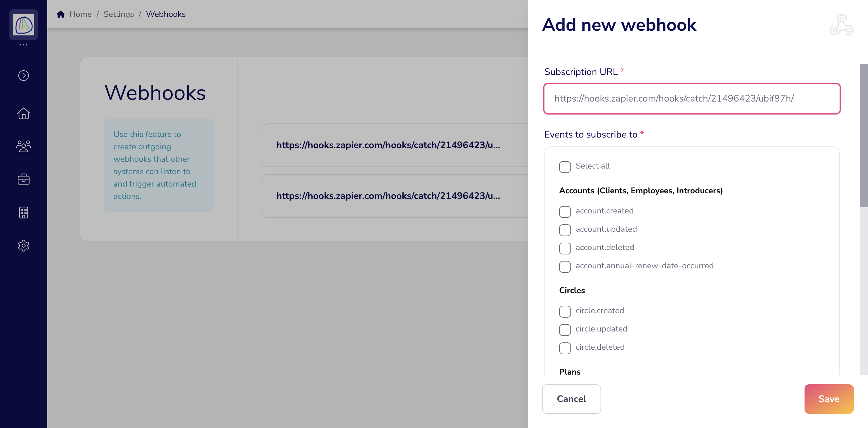
Task: Enable the circle.deleted event checkbox
Action: [565, 348]
